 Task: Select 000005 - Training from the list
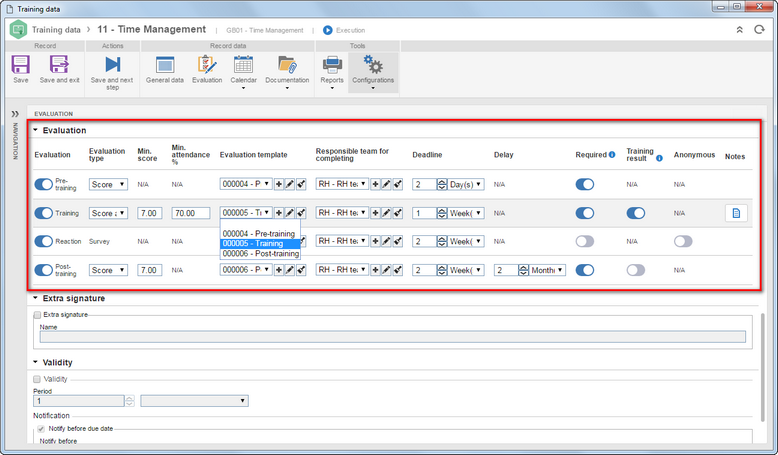[260, 244]
